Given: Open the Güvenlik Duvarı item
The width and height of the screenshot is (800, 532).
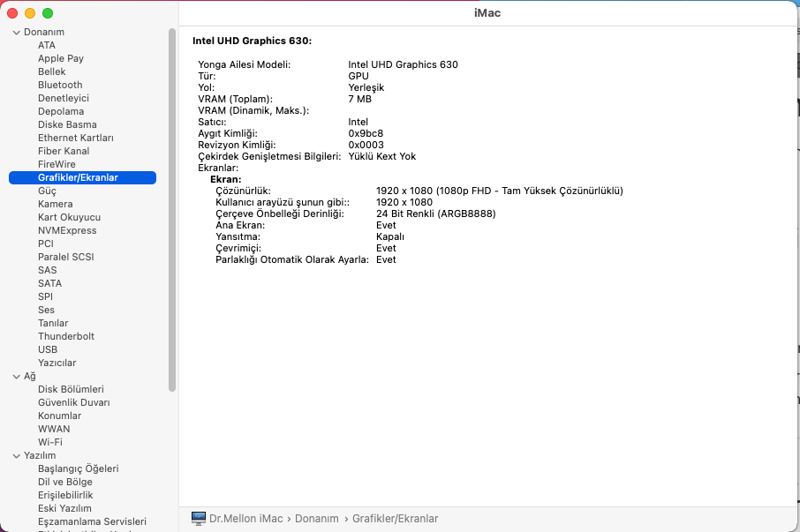Looking at the screenshot, I should pos(73,403).
